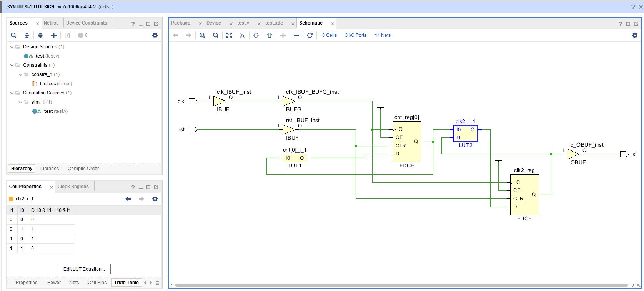This screenshot has height=291, width=644.
Task: Open help for Cell Properties panel
Action: pos(133,187)
